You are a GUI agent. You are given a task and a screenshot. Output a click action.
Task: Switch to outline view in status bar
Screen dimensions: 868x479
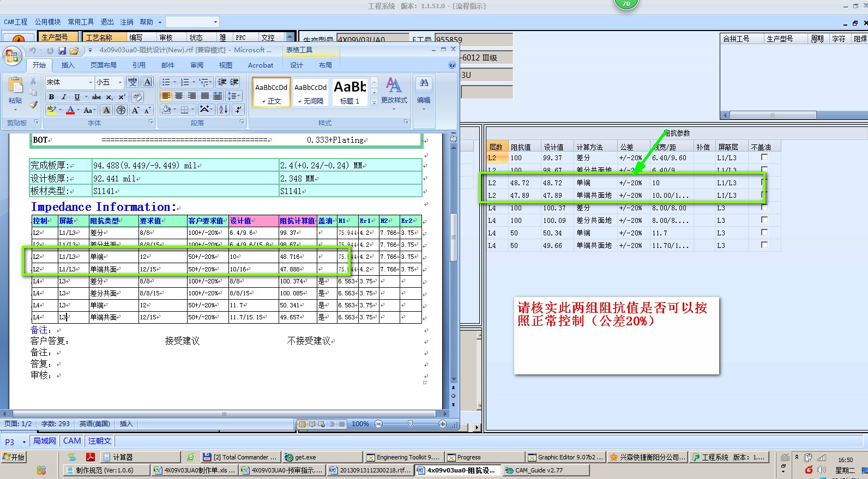(331, 423)
